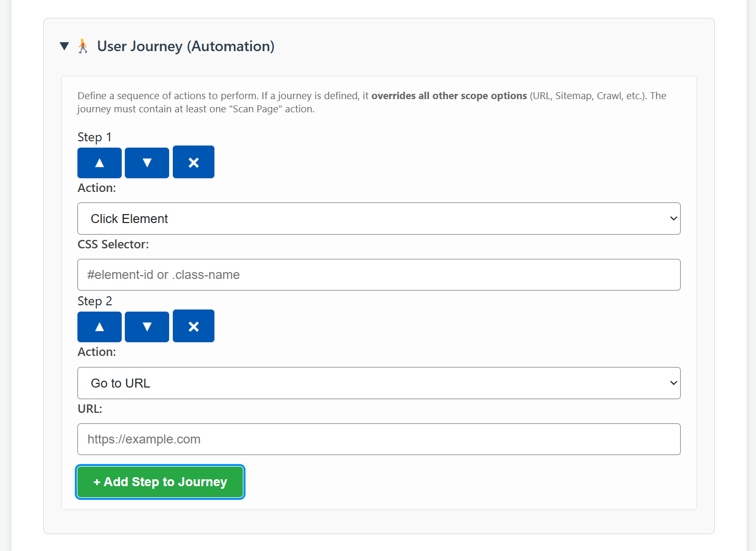756x551 pixels.
Task: Remove Step 1 with the X button
Action: [193, 162]
